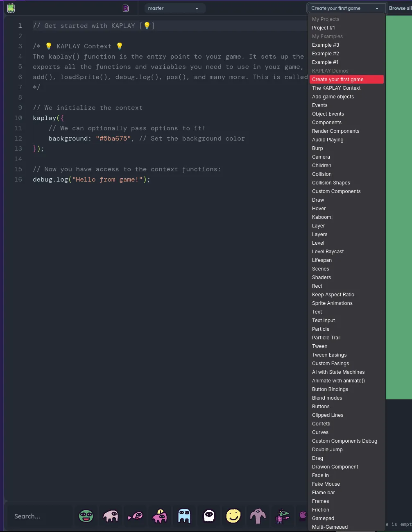Choose the Sprite Animations demo
This screenshot has width=412, height=532.
tap(346, 303)
